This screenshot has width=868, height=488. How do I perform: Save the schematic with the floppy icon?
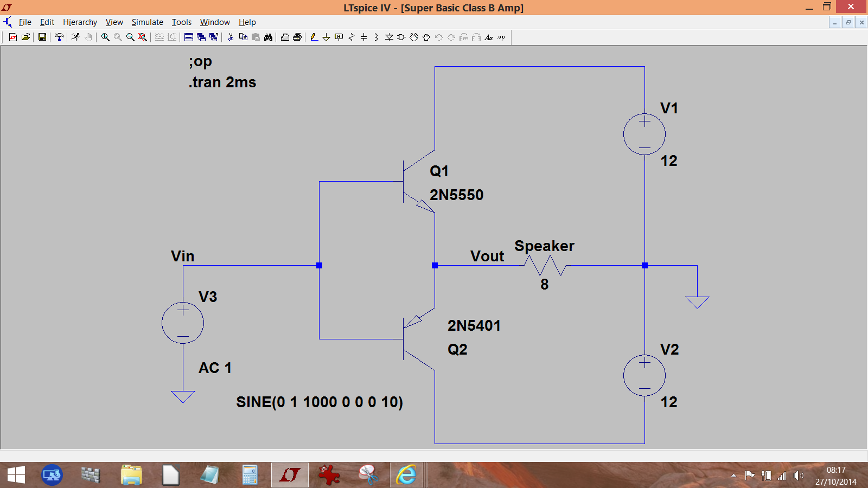tap(42, 37)
